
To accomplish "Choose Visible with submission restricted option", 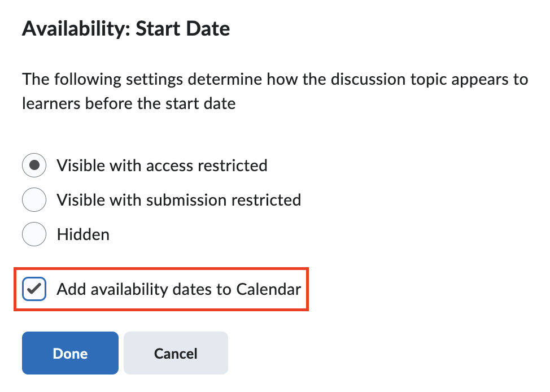I will [x=34, y=199].
